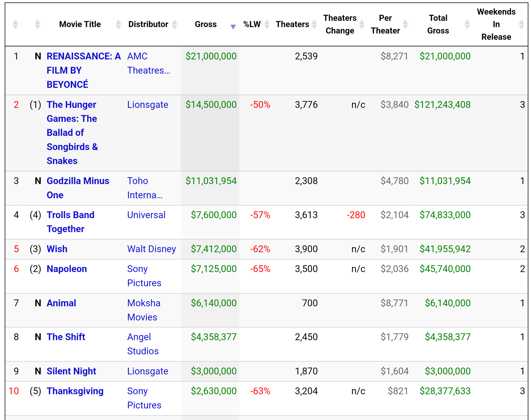Sort table by Distributor arrows
This screenshot has width=531, height=420.
click(174, 24)
